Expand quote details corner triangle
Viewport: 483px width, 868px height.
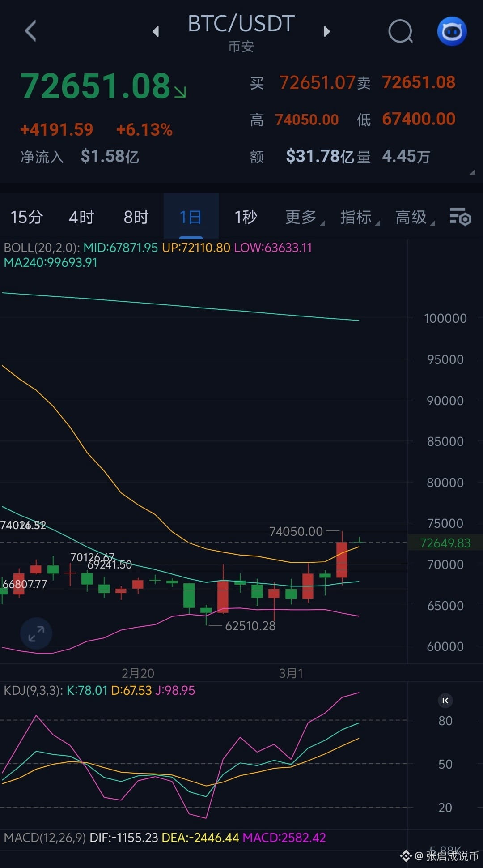(472, 172)
